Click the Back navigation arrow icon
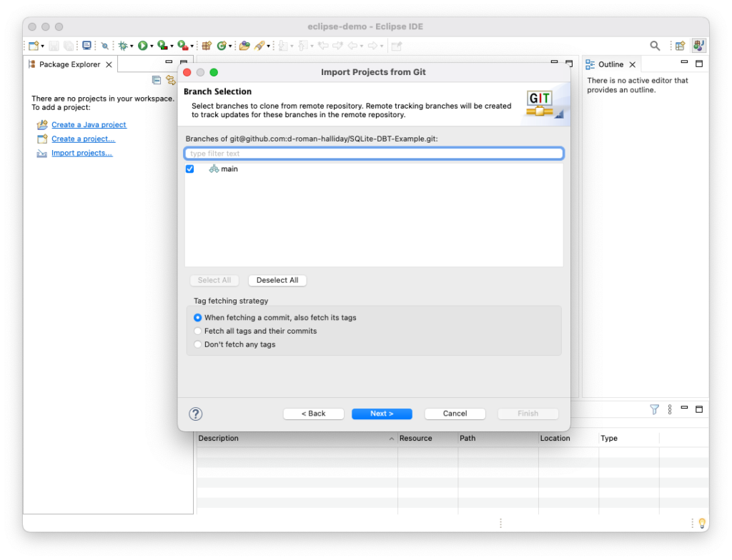This screenshot has height=560, width=732. click(353, 46)
